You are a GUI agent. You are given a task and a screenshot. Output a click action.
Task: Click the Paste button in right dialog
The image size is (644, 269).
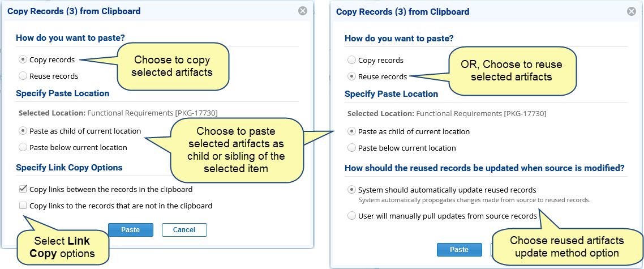(x=459, y=250)
